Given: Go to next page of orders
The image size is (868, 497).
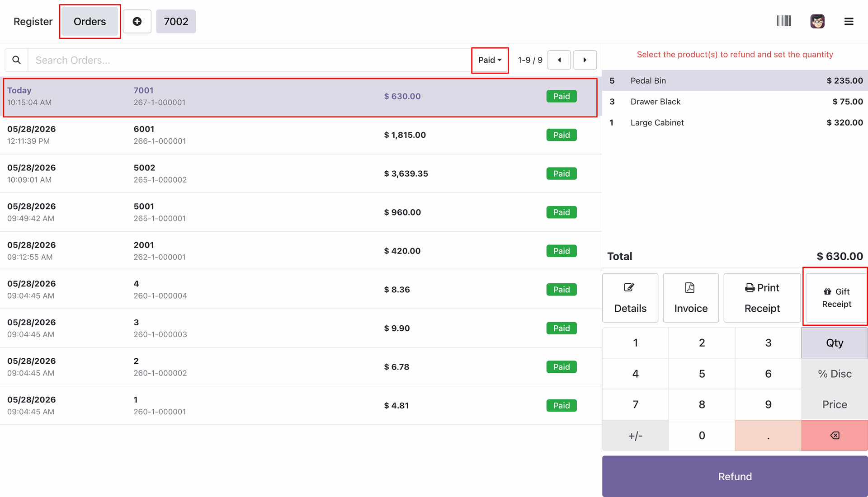Looking at the screenshot, I should point(585,60).
